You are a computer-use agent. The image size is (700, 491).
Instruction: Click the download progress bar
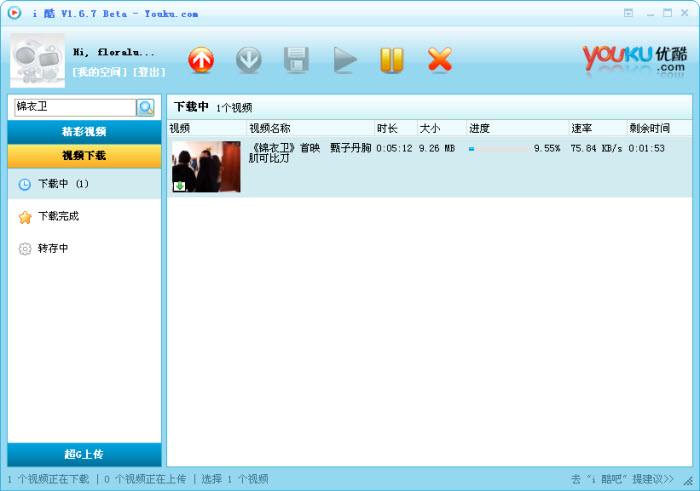(x=498, y=149)
